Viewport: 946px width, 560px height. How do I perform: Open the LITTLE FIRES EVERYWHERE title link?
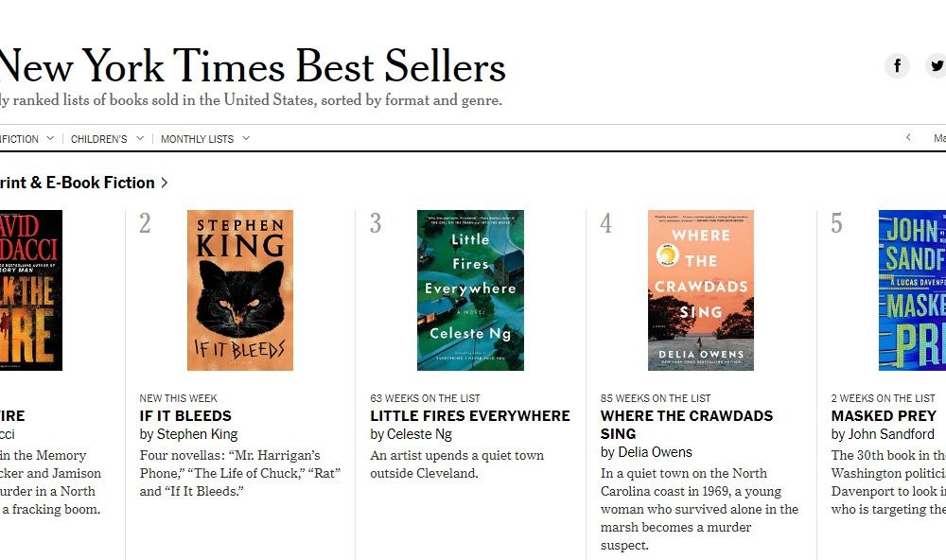(470, 415)
